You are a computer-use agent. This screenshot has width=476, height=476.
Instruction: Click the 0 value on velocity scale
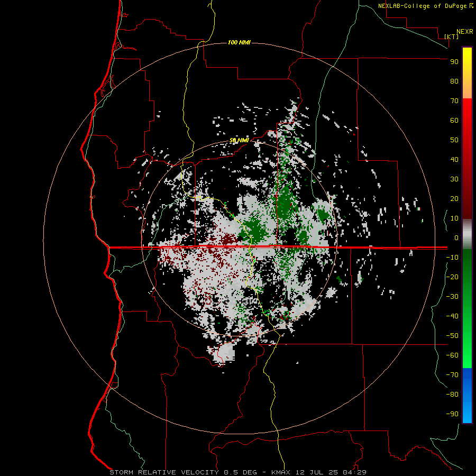coord(456,238)
